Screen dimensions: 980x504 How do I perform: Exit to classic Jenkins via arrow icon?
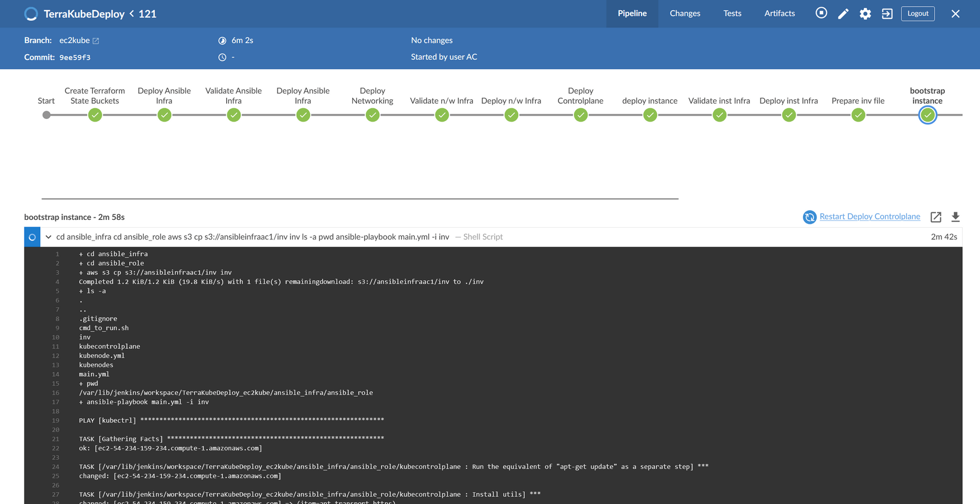click(x=887, y=13)
